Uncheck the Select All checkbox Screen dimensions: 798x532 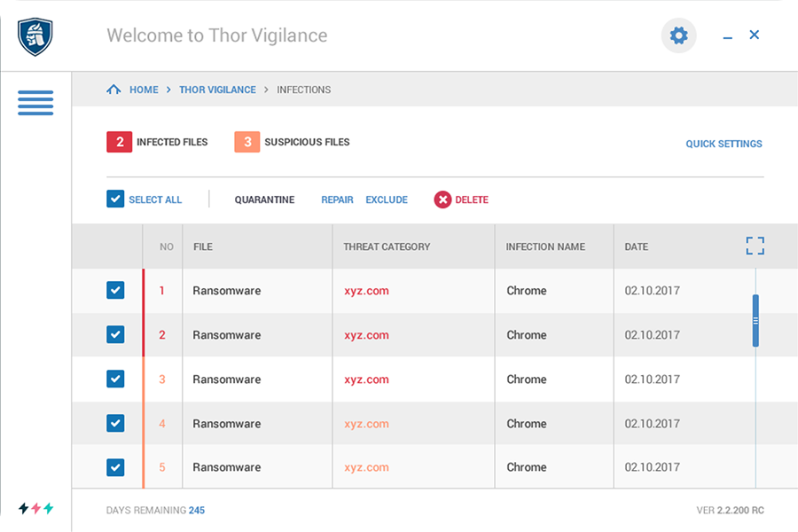(115, 199)
